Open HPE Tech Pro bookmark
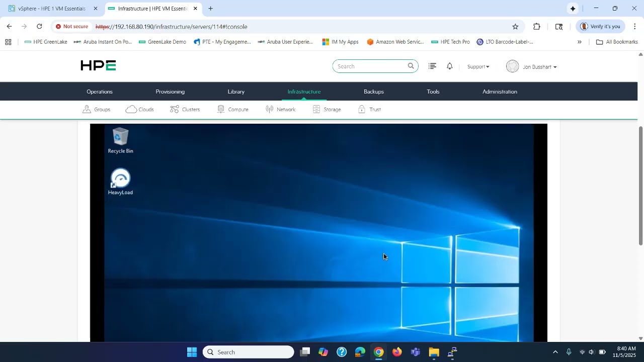 coord(450,42)
